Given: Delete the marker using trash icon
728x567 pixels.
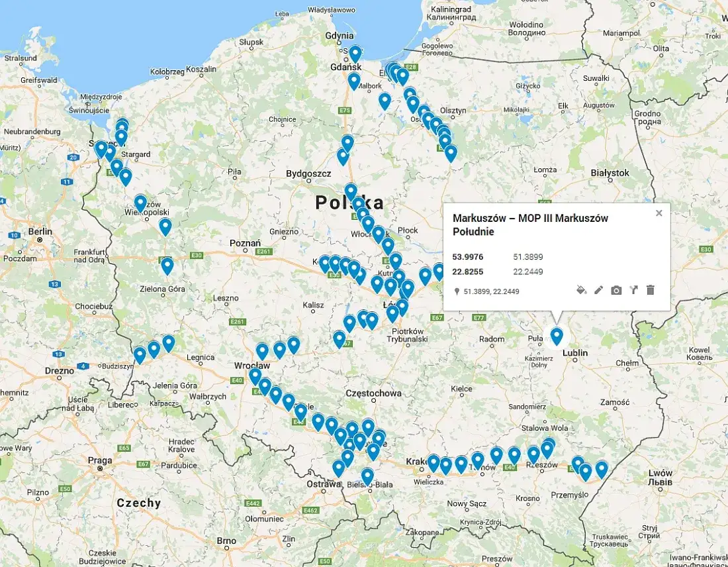Looking at the screenshot, I should [x=651, y=289].
